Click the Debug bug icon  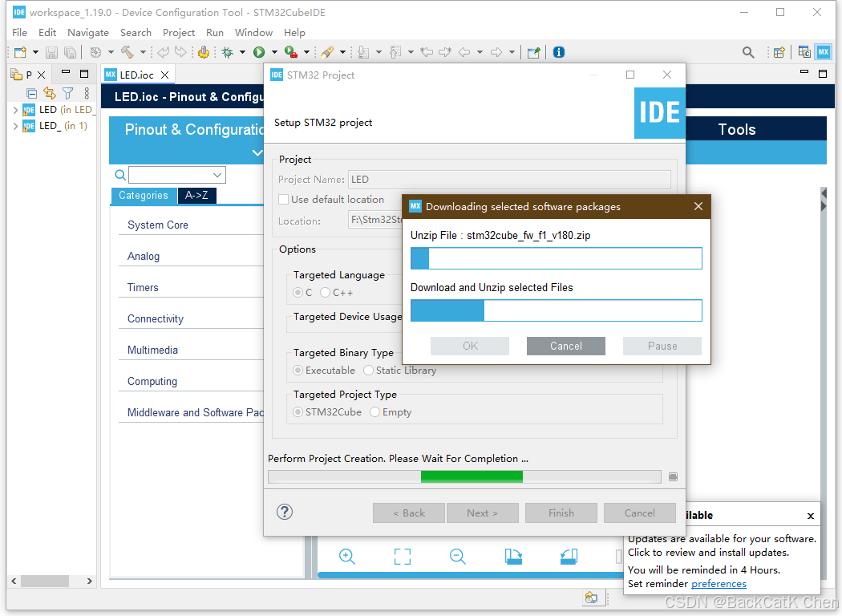point(228,52)
